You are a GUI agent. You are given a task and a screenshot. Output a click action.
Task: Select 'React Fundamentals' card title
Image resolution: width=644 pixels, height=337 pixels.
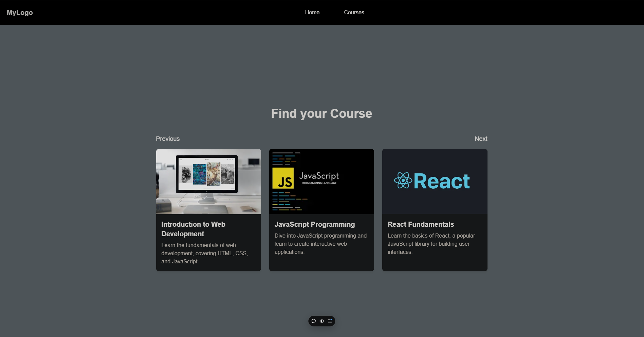pyautogui.click(x=421, y=224)
